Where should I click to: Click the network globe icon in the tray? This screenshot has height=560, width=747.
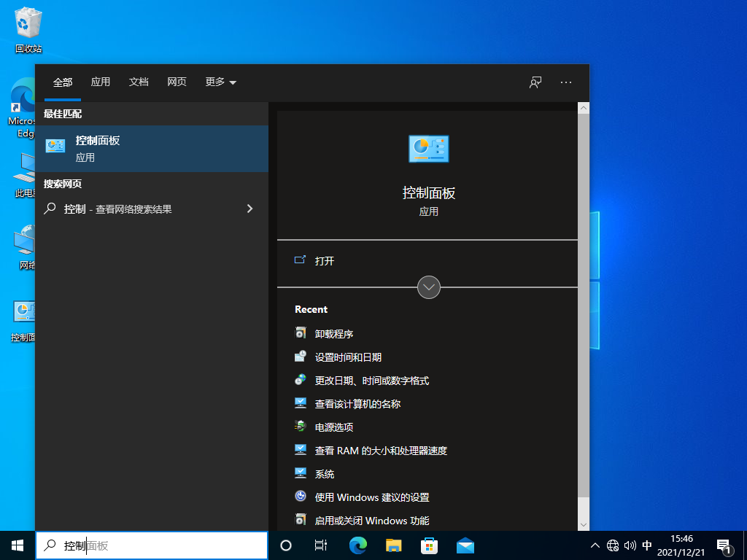(614, 545)
